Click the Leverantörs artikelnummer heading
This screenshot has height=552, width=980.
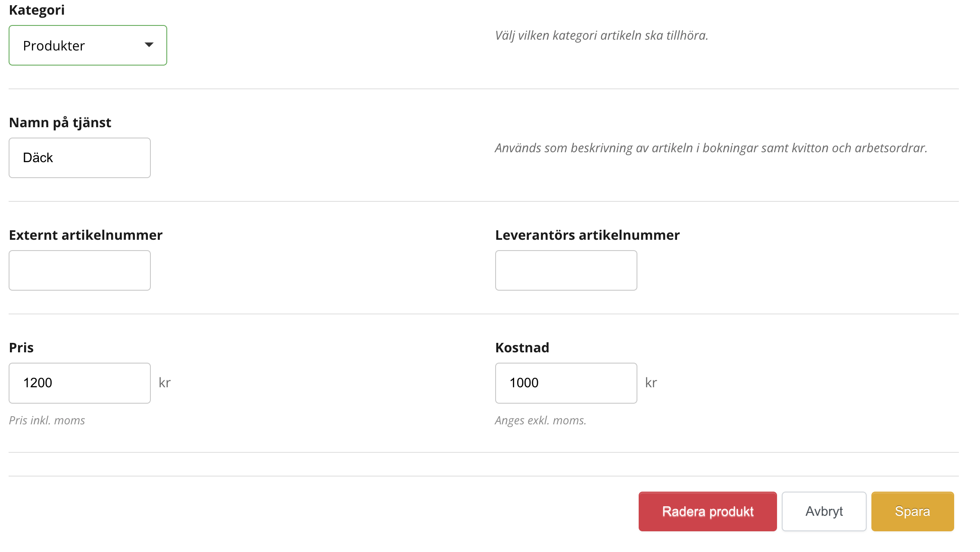587,235
